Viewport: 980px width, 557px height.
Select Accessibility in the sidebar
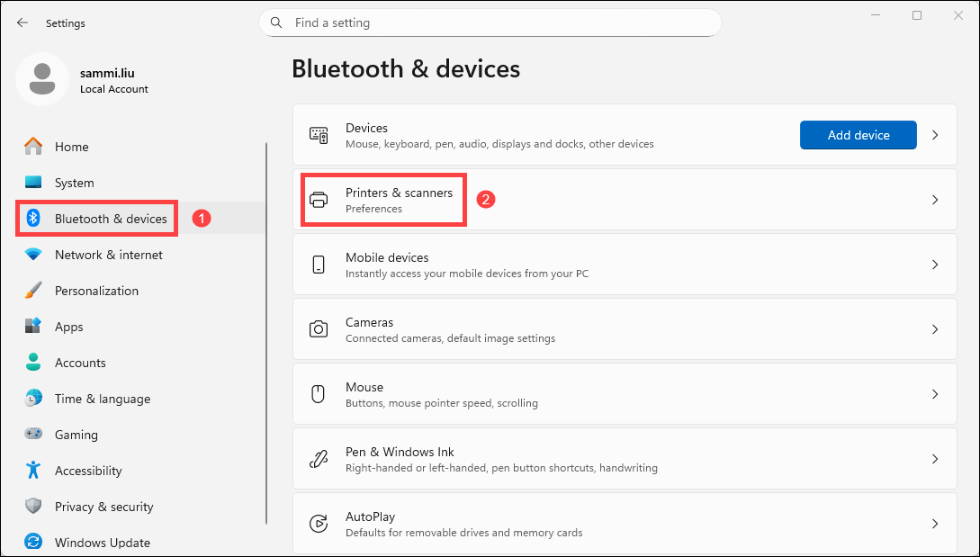click(87, 471)
